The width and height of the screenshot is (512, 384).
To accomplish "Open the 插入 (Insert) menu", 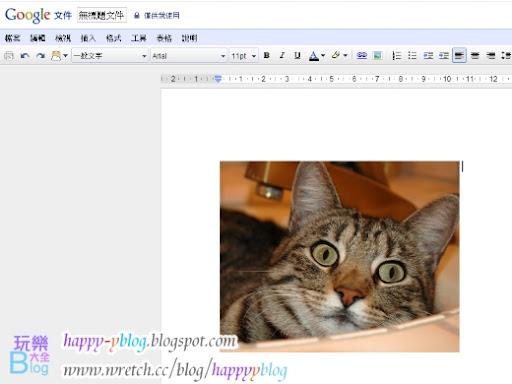I will (x=88, y=38).
